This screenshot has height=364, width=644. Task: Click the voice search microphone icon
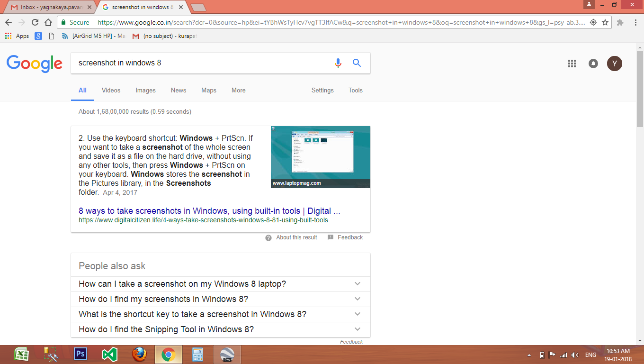coord(338,63)
